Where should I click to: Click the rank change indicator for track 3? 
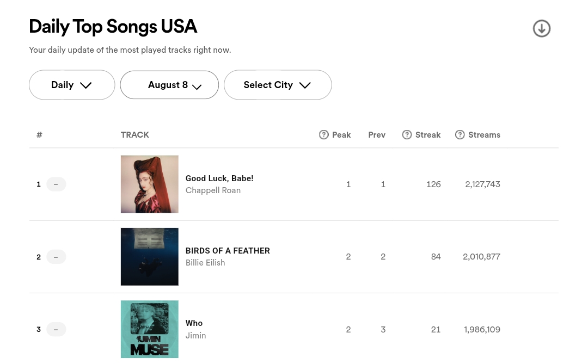[x=56, y=330]
